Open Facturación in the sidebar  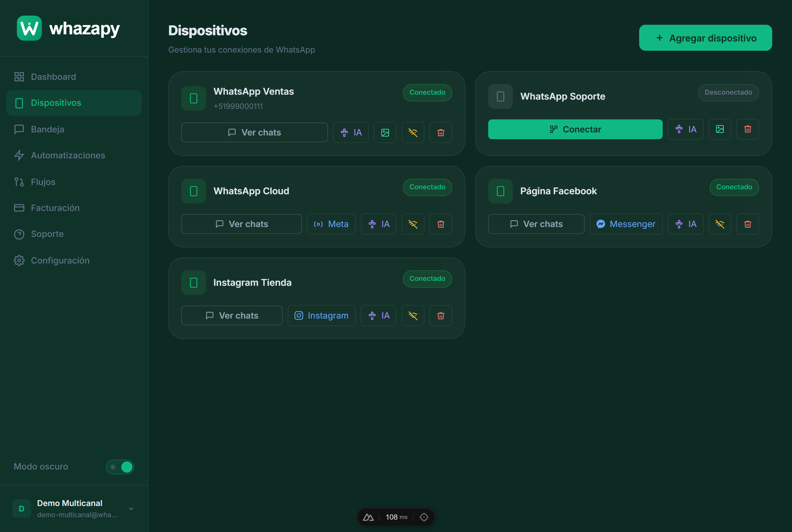point(74,208)
